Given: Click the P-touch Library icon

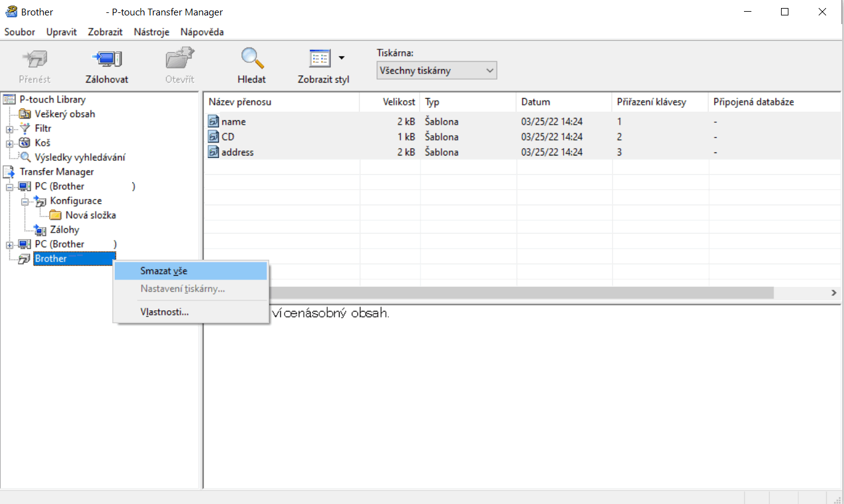Looking at the screenshot, I should [9, 99].
